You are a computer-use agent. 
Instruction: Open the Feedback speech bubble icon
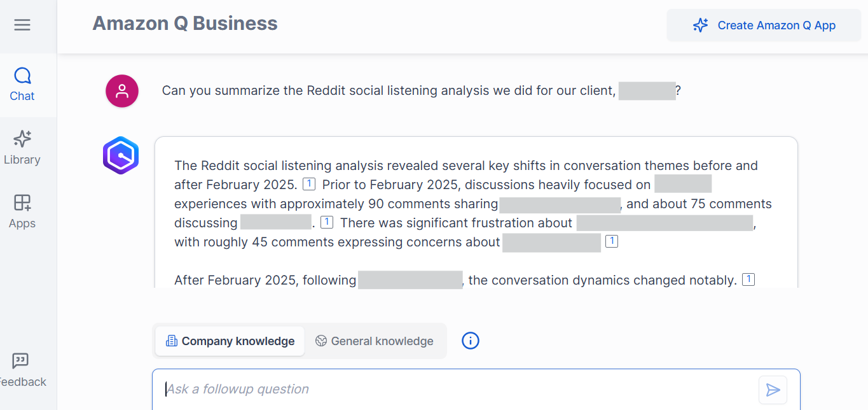pos(20,361)
